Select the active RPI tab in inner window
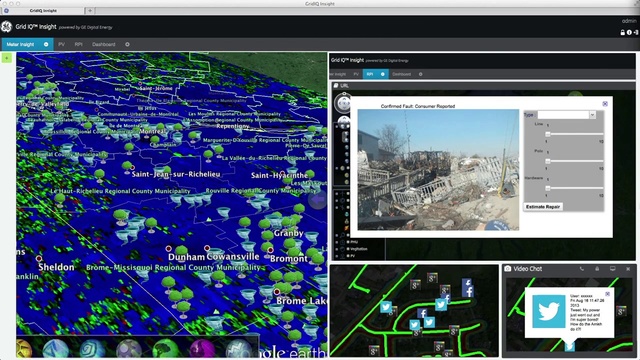 tap(370, 74)
